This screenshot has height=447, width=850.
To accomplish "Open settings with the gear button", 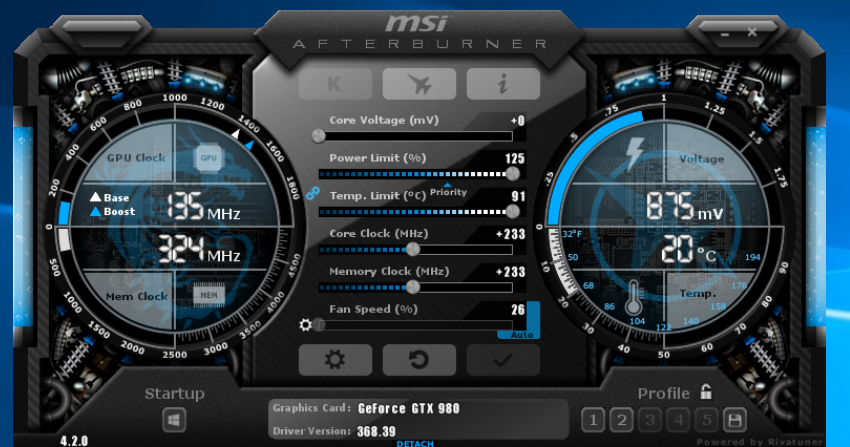I will click(335, 360).
